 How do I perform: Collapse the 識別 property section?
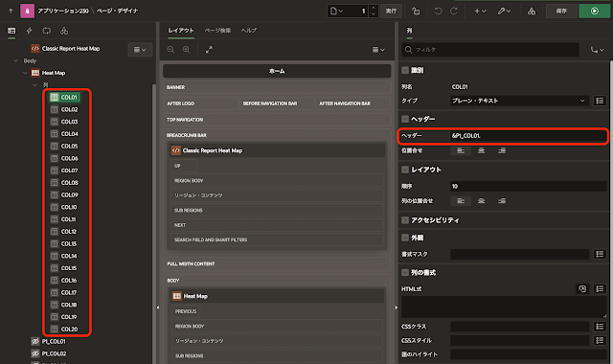pos(405,70)
